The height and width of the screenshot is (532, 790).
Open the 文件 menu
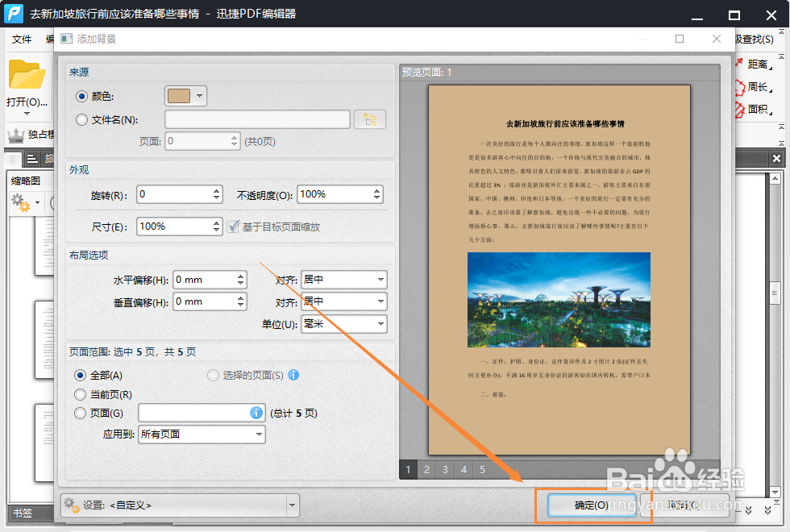tap(22, 38)
